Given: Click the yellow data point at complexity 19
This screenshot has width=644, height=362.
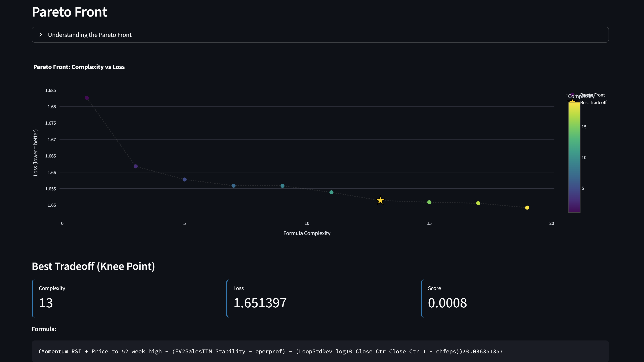Looking at the screenshot, I should 527,208.
